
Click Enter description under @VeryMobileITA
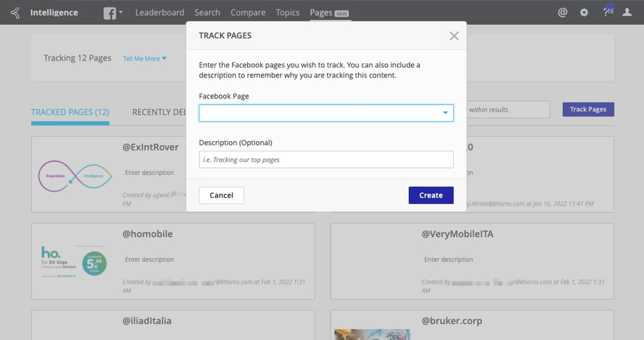coord(449,260)
